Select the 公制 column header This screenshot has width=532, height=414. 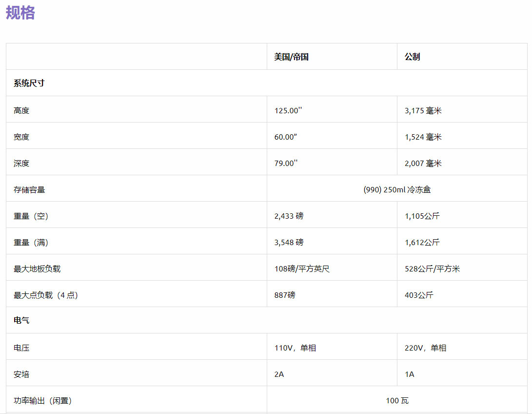point(412,57)
